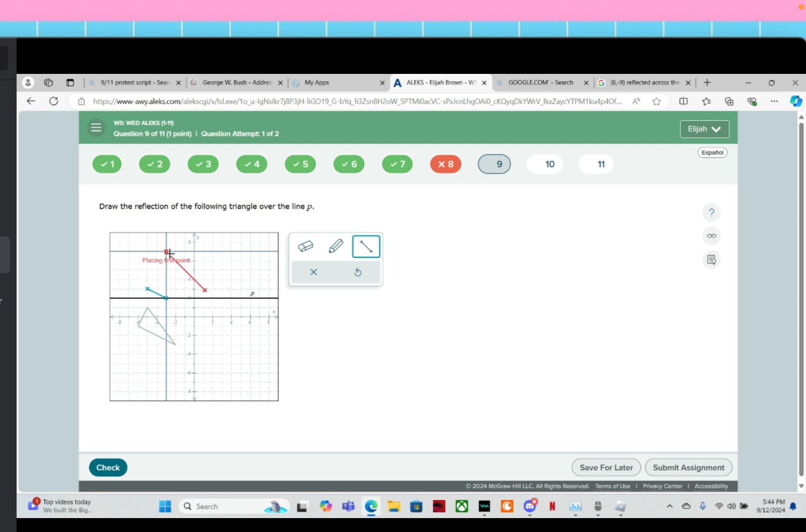Select the line segment tool
Viewport: 806px width, 532px height.
pyautogui.click(x=366, y=246)
